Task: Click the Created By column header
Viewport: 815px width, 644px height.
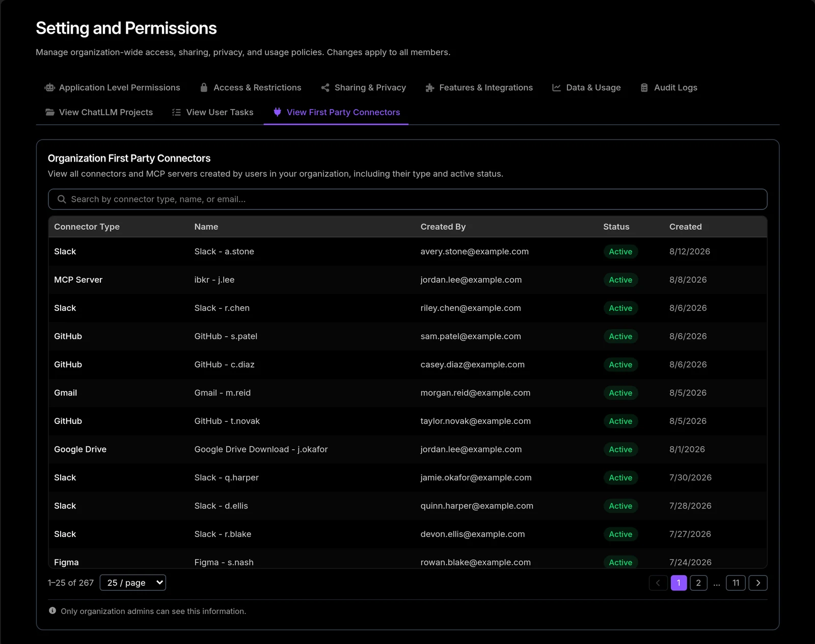Action: (443, 227)
